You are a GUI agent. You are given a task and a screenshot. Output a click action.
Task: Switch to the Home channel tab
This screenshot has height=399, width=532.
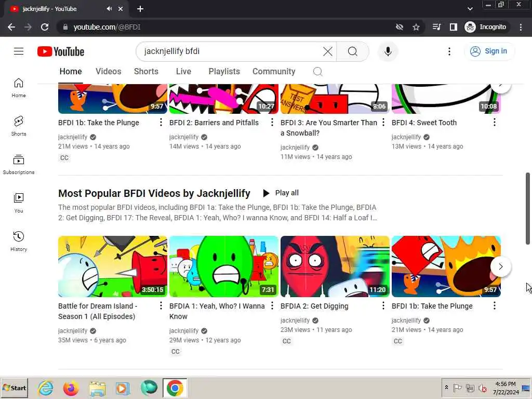pos(71,72)
